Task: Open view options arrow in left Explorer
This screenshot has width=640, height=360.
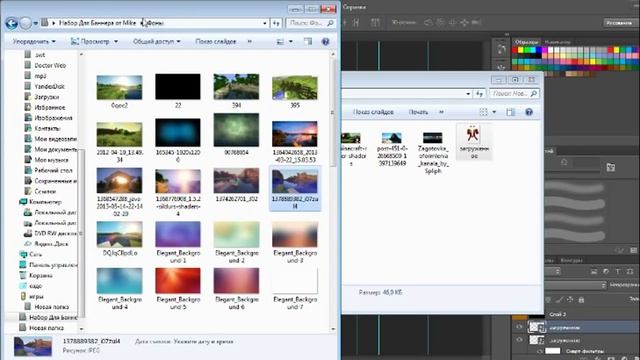Action: [x=291, y=42]
